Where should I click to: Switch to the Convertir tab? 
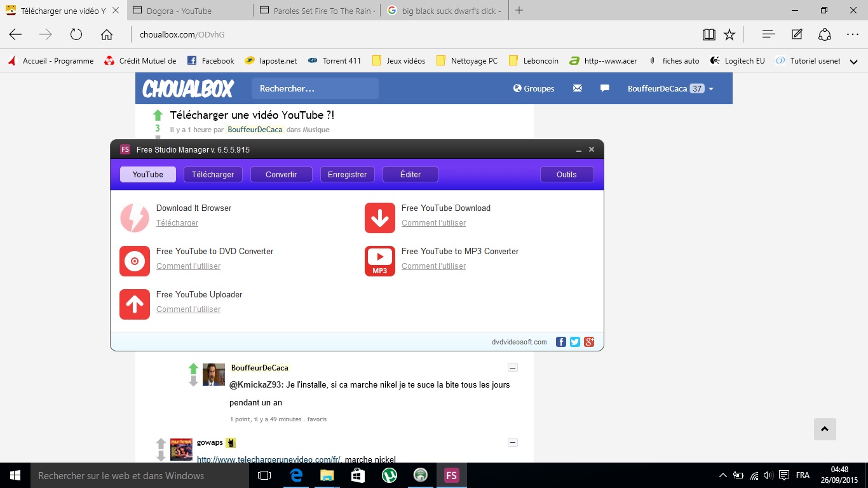(x=281, y=175)
